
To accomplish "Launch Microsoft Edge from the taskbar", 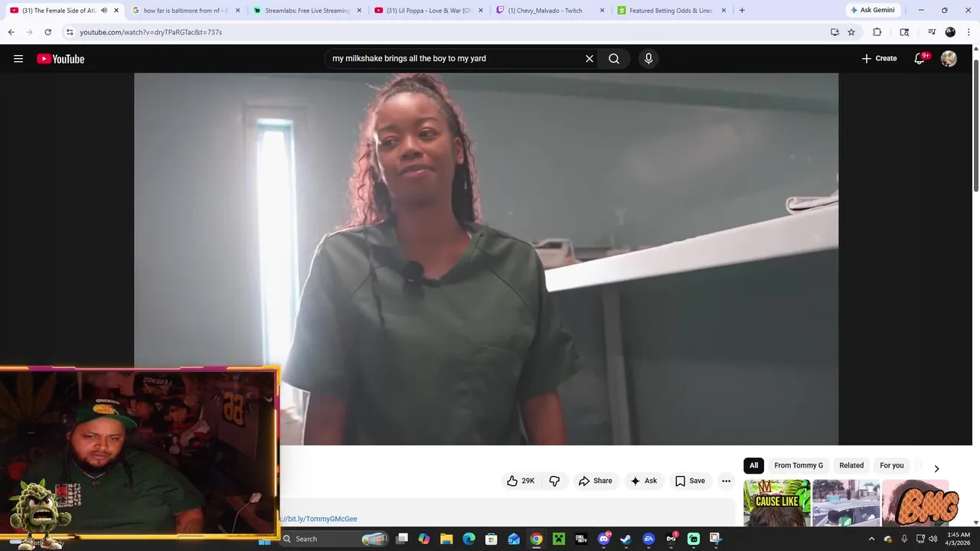I will pos(469,539).
